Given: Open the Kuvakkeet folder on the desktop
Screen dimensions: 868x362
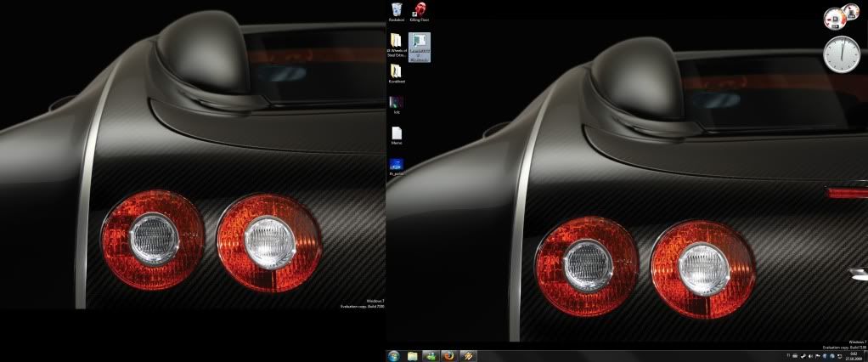Looking at the screenshot, I should (x=397, y=74).
